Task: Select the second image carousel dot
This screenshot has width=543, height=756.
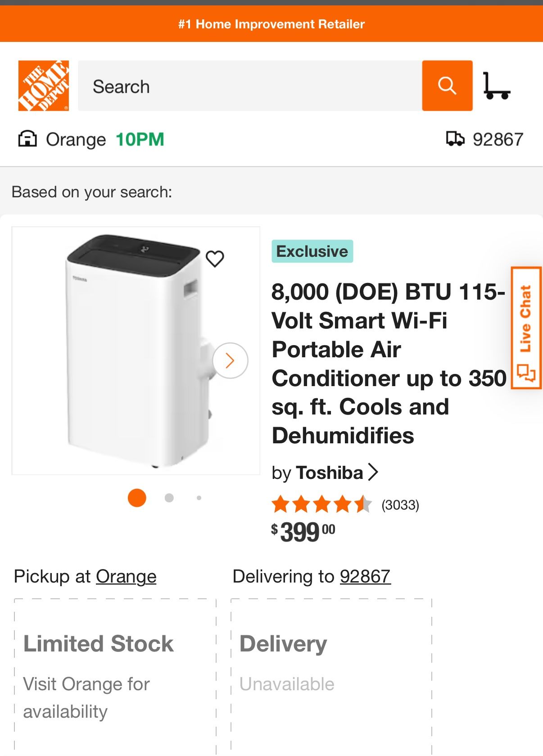Action: click(x=169, y=498)
